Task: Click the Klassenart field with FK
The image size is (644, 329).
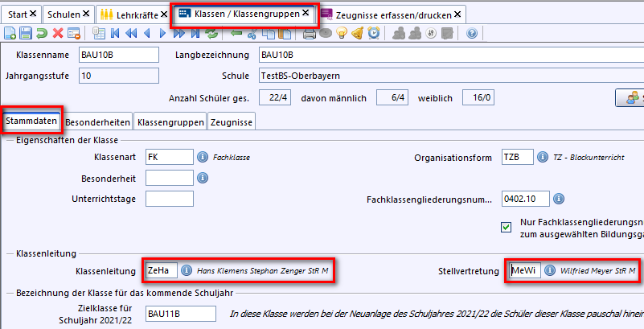Action: pyautogui.click(x=170, y=157)
